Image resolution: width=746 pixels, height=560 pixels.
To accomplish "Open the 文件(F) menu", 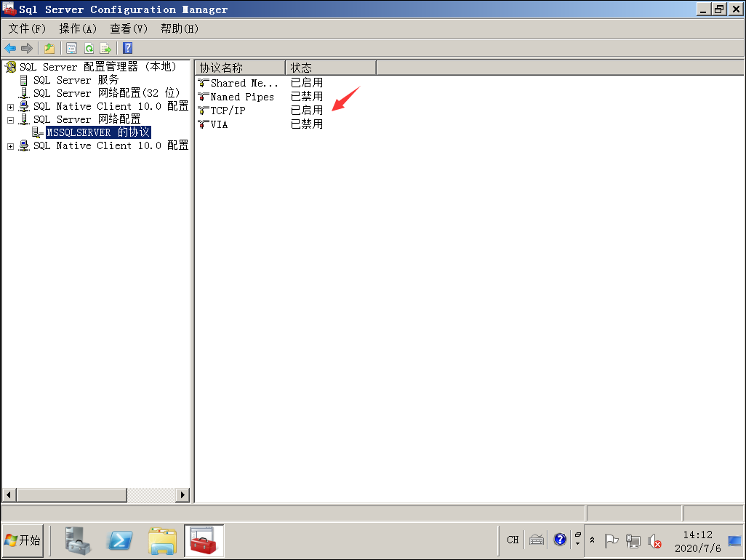I will (x=27, y=28).
